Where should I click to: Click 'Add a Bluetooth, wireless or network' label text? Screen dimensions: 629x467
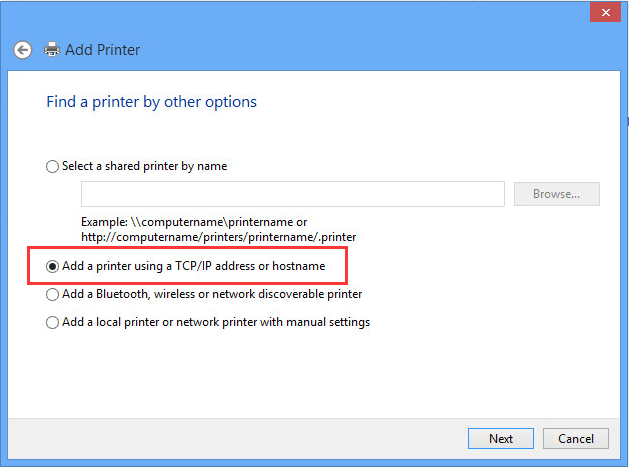tap(212, 295)
